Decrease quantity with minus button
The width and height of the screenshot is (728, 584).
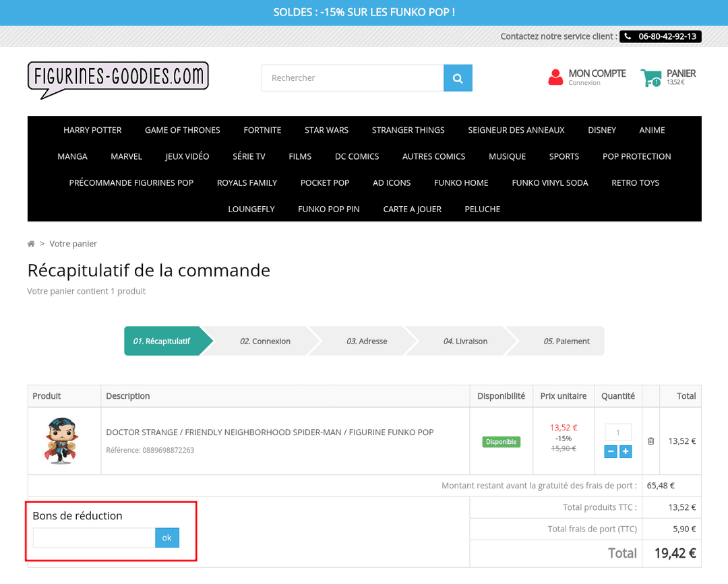click(x=611, y=451)
